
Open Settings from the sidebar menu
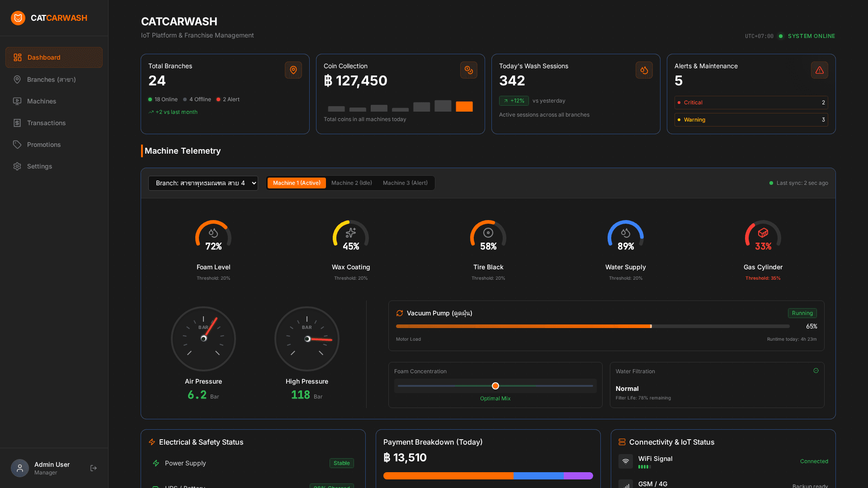pos(39,166)
